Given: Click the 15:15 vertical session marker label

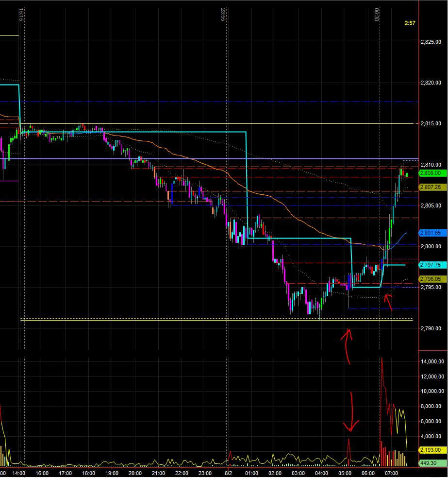Looking at the screenshot, I should pyautogui.click(x=21, y=14).
